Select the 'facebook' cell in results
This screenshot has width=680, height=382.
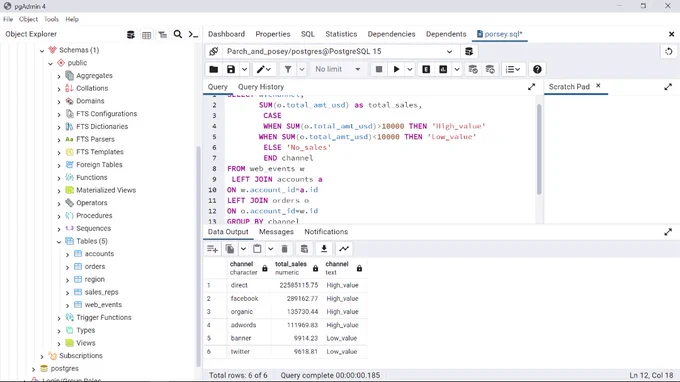pyautogui.click(x=249, y=299)
